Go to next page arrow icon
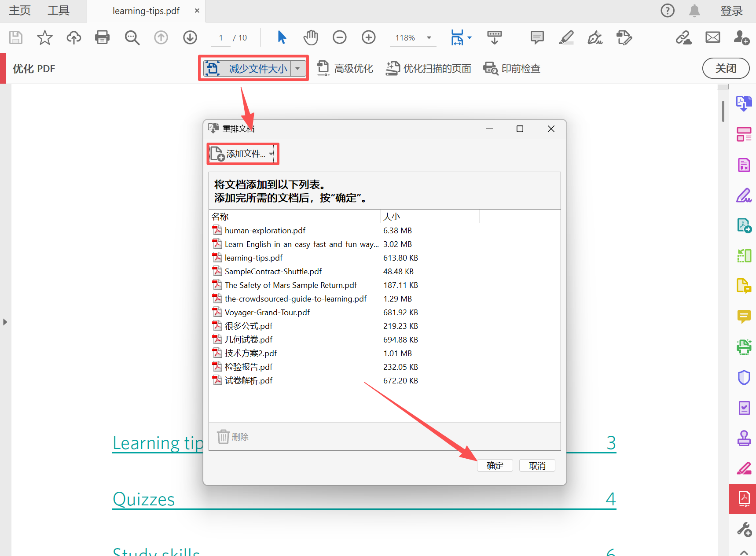 tap(190, 37)
